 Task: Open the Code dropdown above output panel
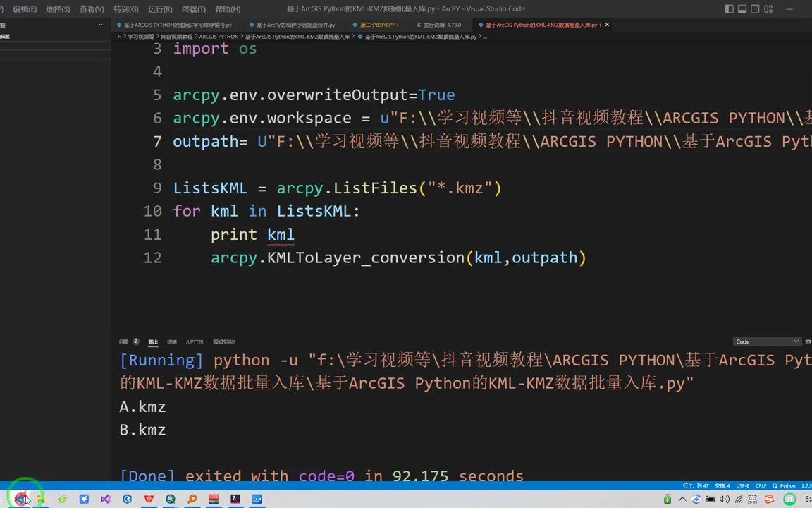pos(765,341)
